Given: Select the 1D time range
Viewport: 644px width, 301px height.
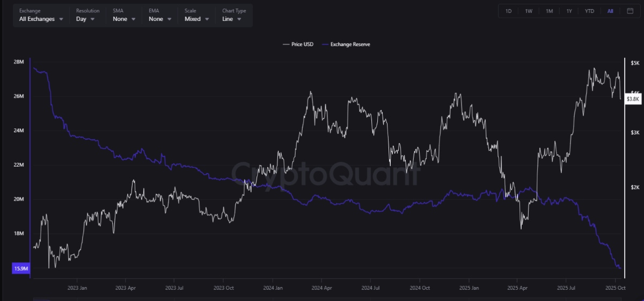Looking at the screenshot, I should point(508,11).
